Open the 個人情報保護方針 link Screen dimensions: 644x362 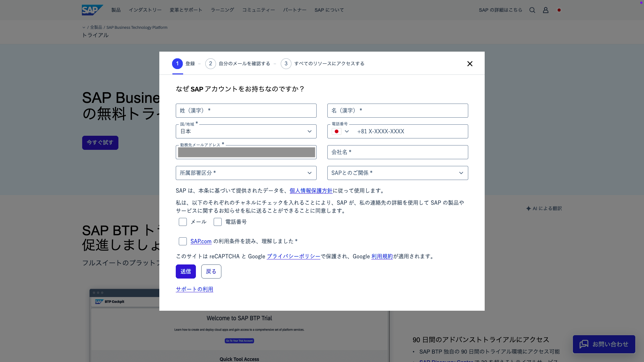tap(311, 191)
